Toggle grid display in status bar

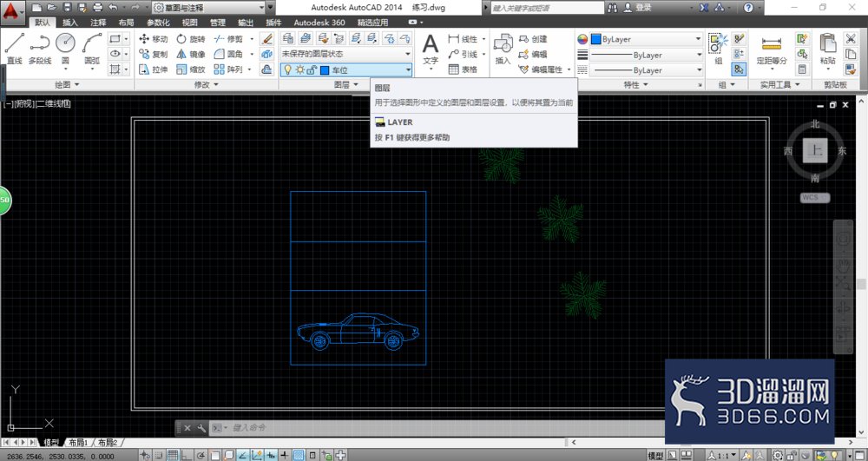[x=173, y=455]
